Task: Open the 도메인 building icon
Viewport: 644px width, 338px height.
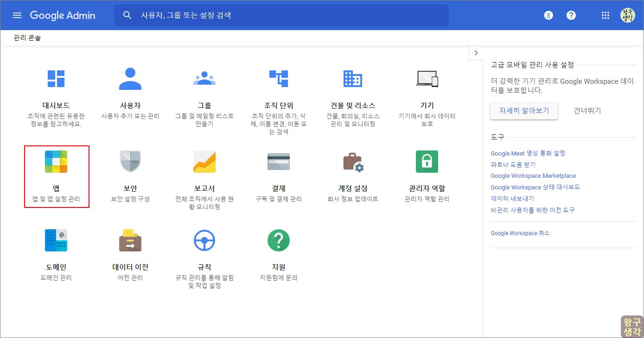Action: point(56,240)
